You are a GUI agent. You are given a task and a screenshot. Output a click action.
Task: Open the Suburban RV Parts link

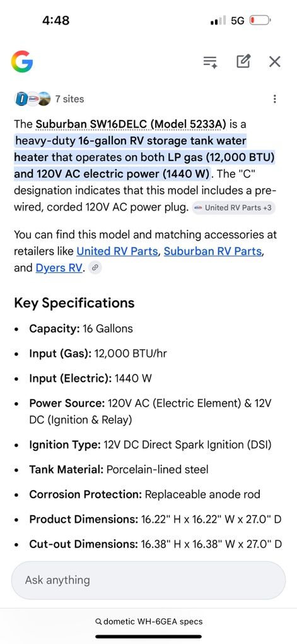point(213,251)
